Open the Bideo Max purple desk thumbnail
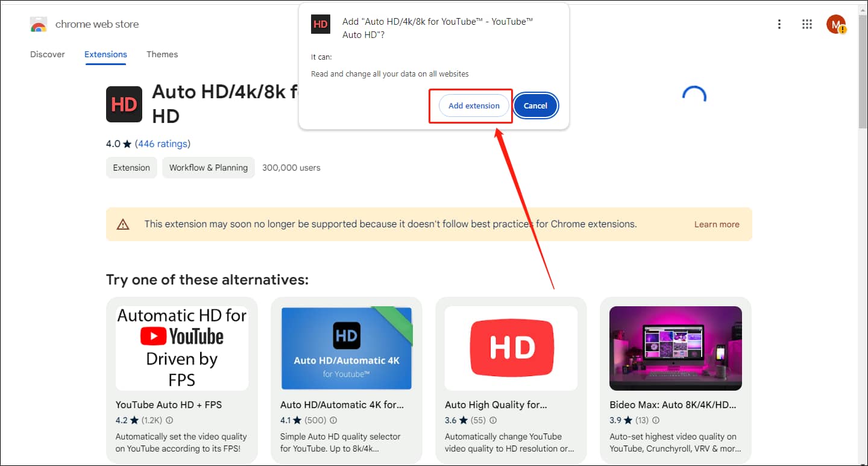868x466 pixels. coord(676,348)
